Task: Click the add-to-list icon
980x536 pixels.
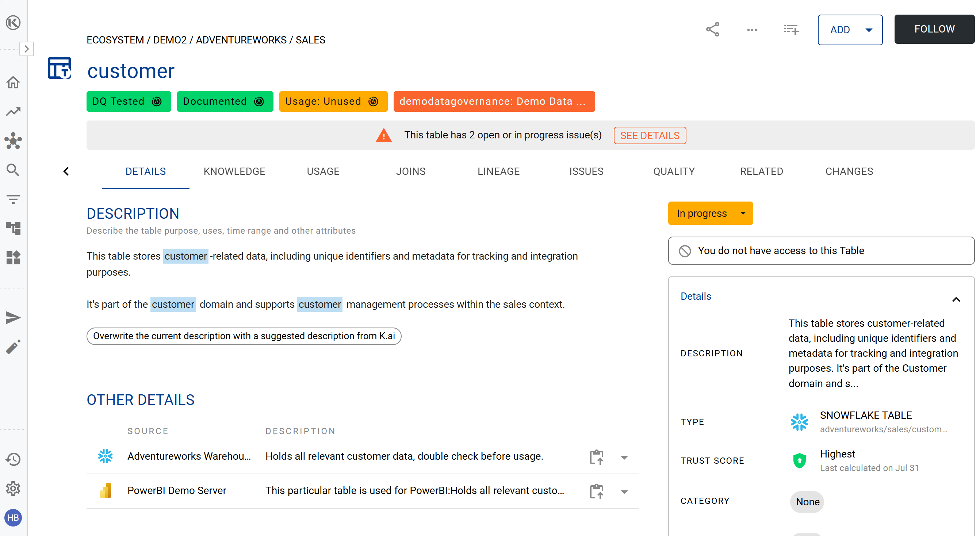Action: tap(791, 29)
